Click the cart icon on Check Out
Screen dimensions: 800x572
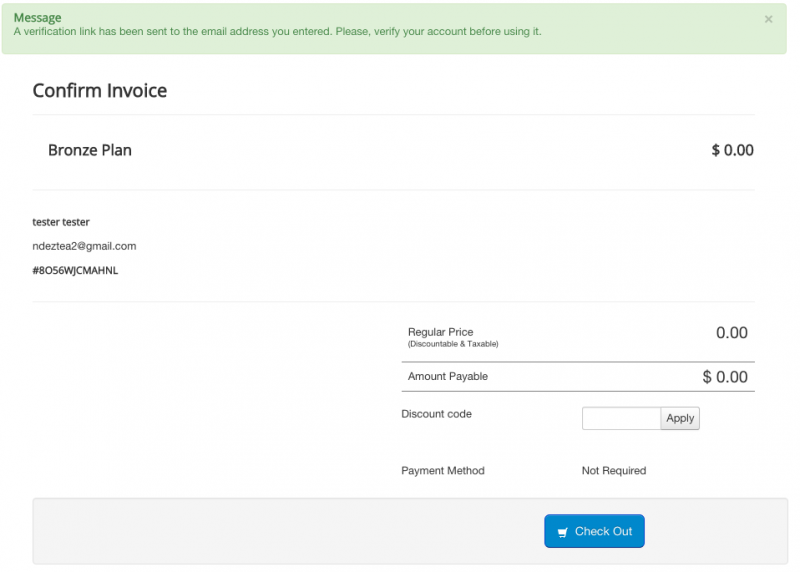tap(563, 532)
